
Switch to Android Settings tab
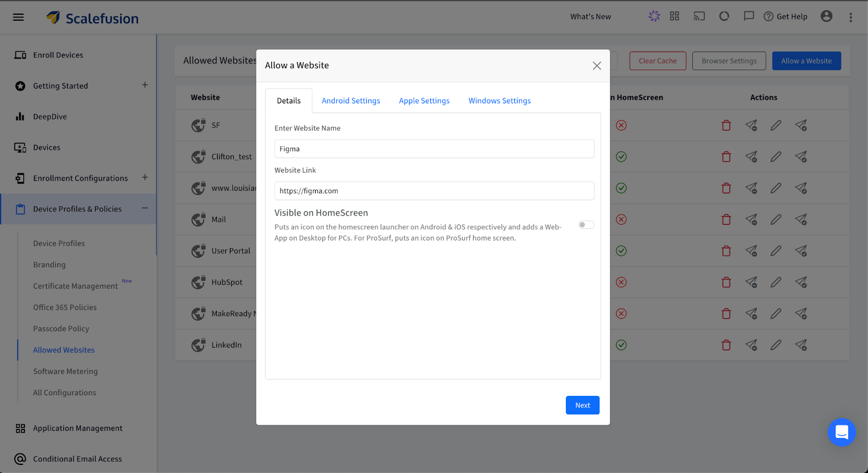click(351, 101)
